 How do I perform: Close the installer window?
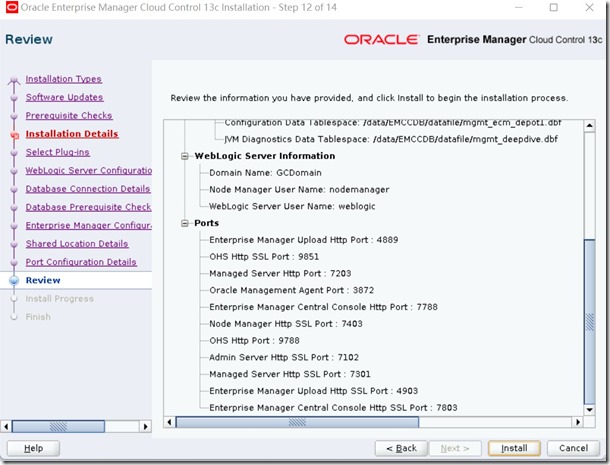click(x=589, y=7)
